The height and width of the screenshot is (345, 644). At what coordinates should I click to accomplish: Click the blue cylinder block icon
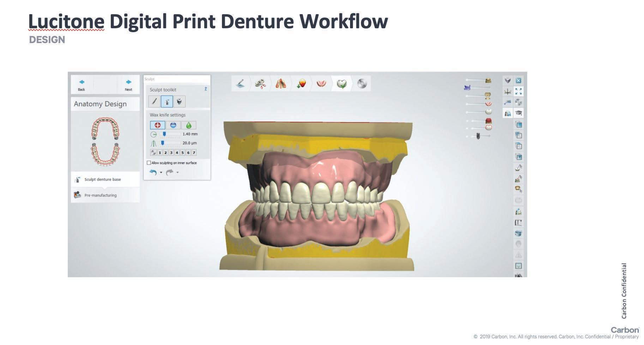(518, 233)
